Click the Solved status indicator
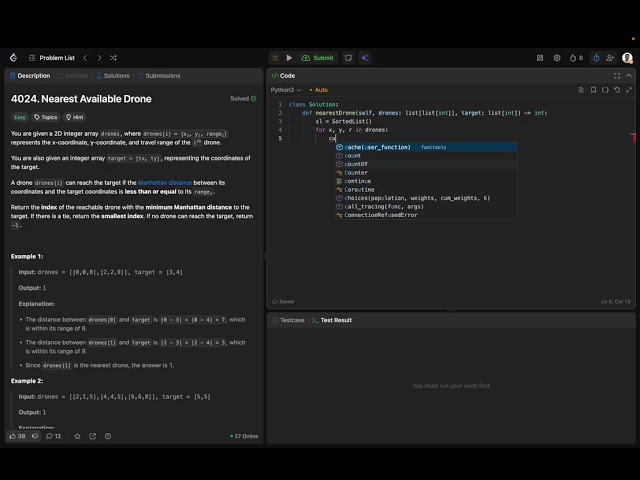The image size is (640, 480). click(x=243, y=99)
